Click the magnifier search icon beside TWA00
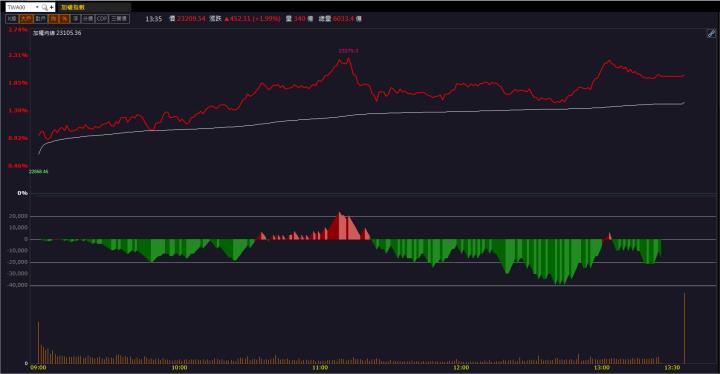The width and height of the screenshot is (720, 374). click(45, 7)
